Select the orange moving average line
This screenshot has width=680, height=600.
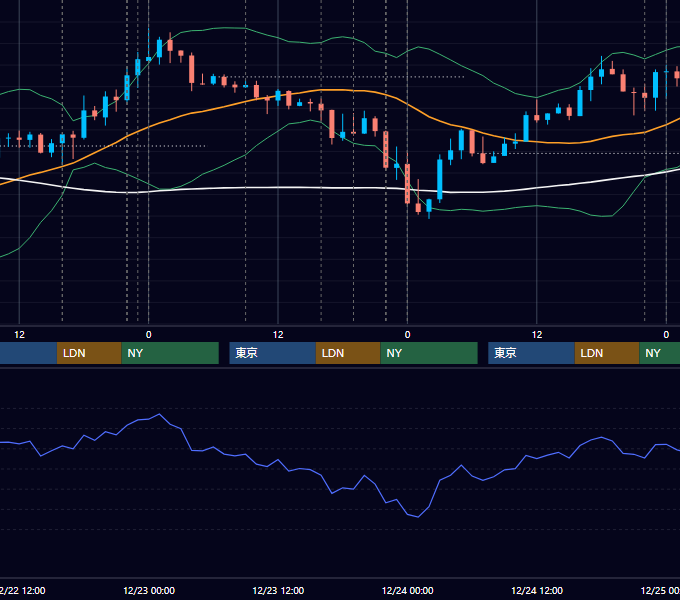pyautogui.click(x=338, y=90)
